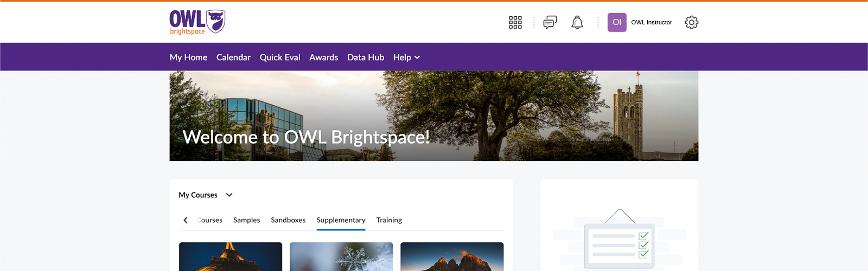Select the Supplementary tab
Image resolution: width=868 pixels, height=271 pixels.
pos(341,220)
